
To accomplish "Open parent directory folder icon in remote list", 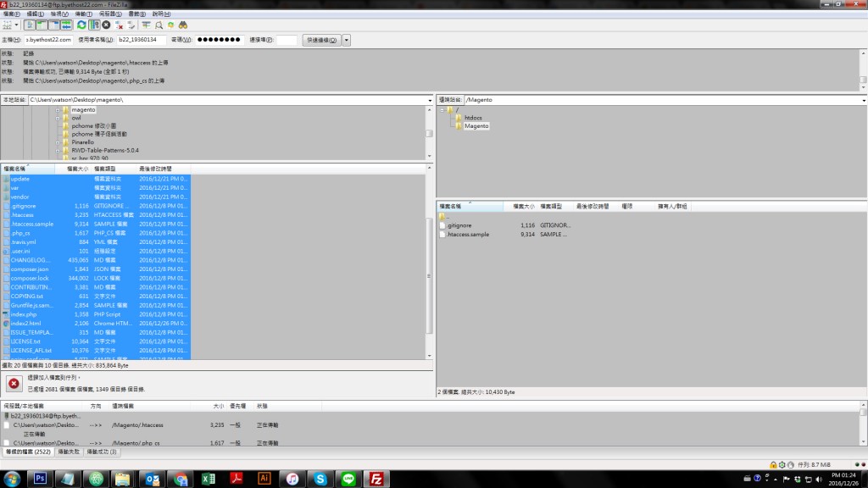I will pyautogui.click(x=442, y=216).
